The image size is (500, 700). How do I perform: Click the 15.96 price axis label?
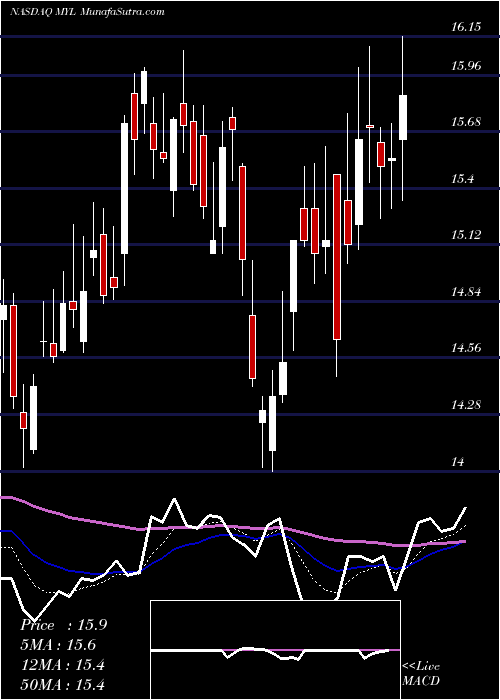466,67
